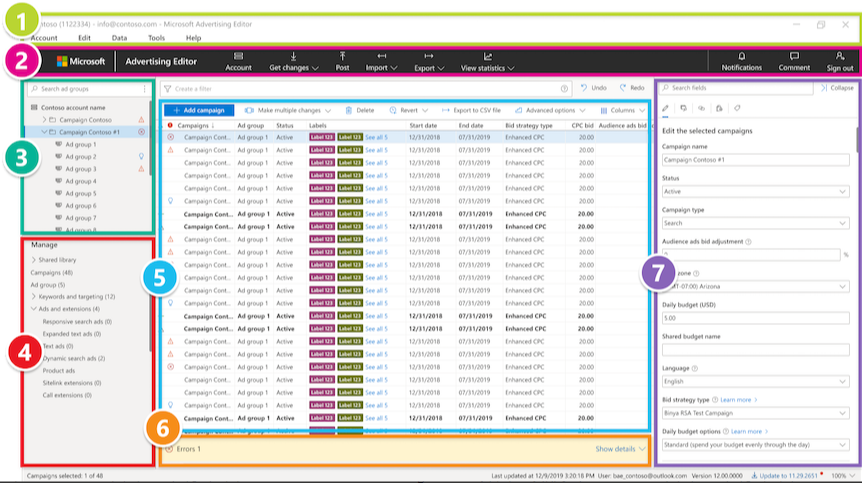The width and height of the screenshot is (862, 483).
Task: Click the help icon beside Daily budget options
Action: [726, 431]
